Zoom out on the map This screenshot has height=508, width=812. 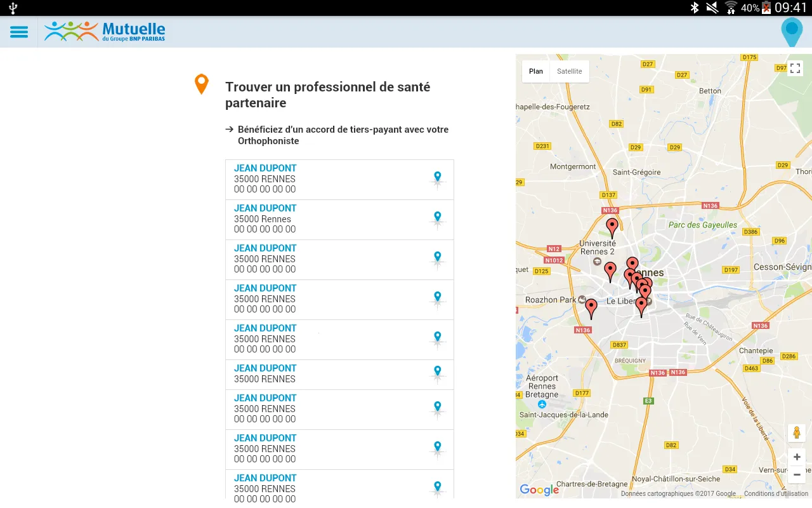797,474
